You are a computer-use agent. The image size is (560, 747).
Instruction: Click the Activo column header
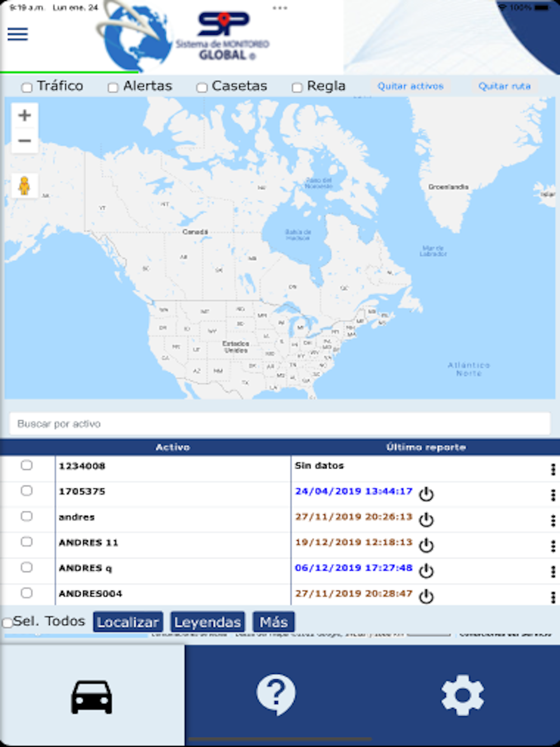pos(172,447)
